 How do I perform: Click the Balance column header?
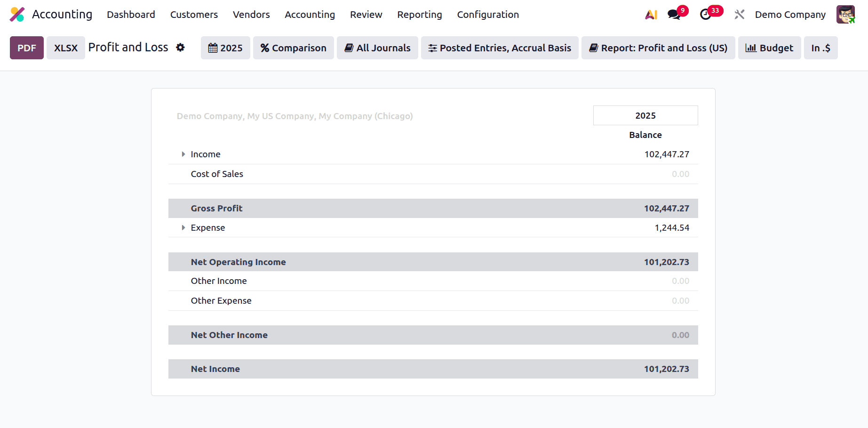645,135
